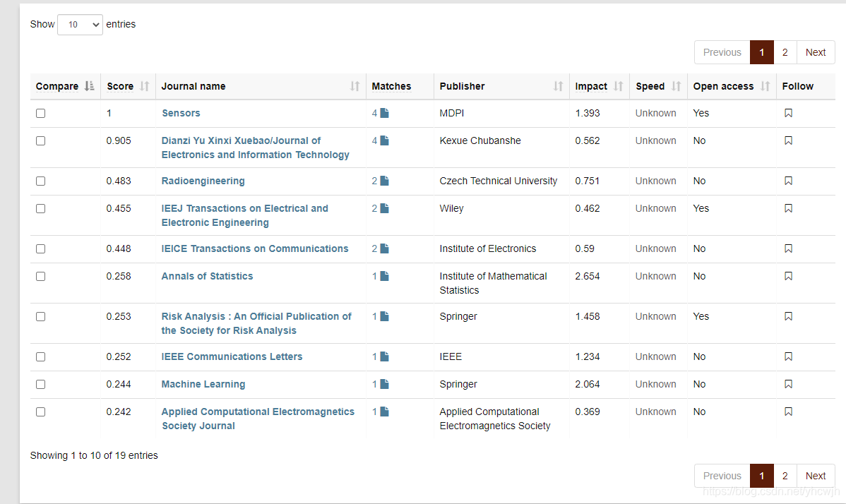This screenshot has height=504, width=846.
Task: Sort by Open access column
Action: pos(732,86)
